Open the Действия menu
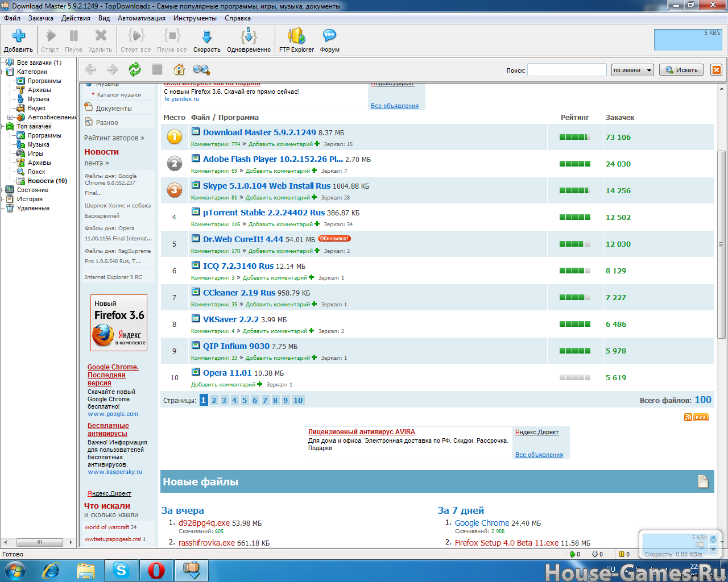 click(x=76, y=18)
